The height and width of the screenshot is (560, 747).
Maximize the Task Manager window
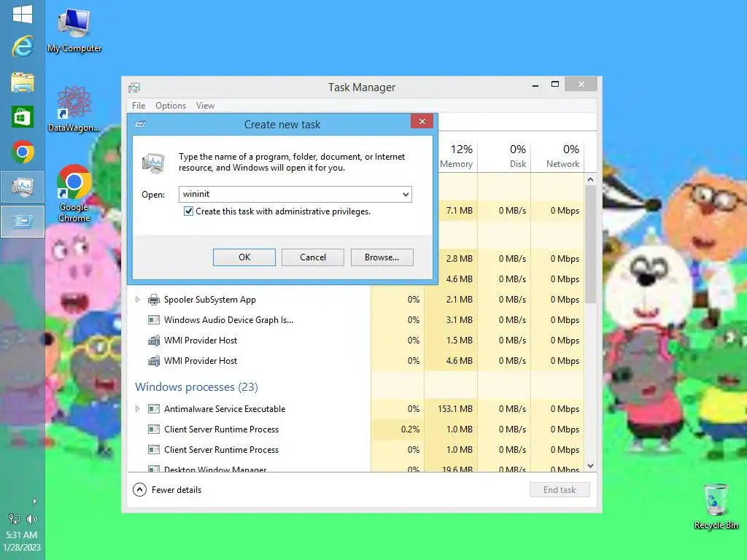coord(555,85)
